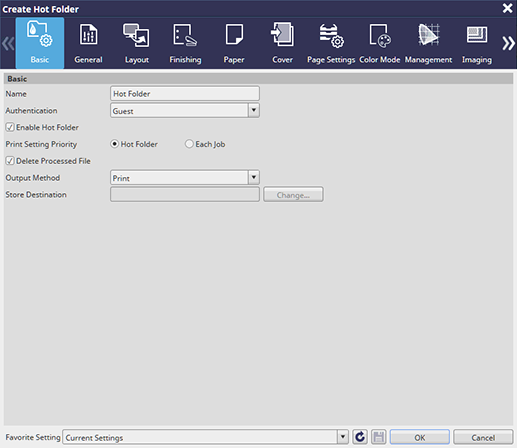
Task: Click the Cancel button
Action: [x=483, y=437]
